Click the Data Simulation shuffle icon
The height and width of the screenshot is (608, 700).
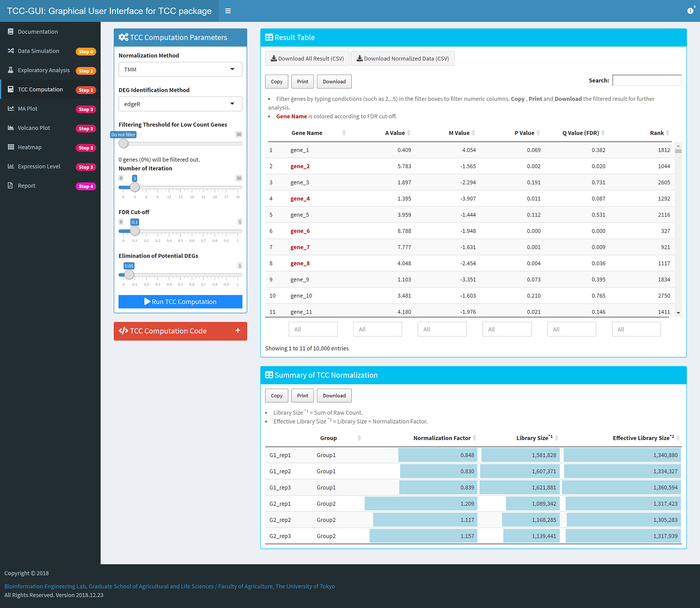pos(10,51)
